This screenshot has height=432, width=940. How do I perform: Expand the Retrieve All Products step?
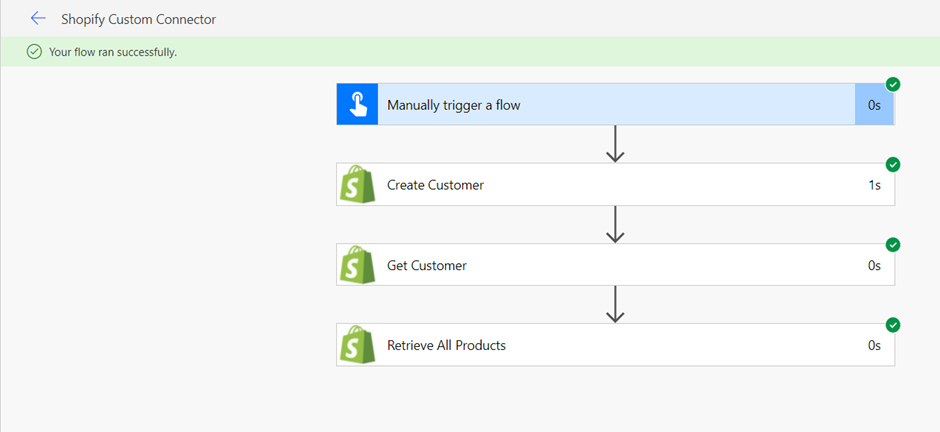615,345
